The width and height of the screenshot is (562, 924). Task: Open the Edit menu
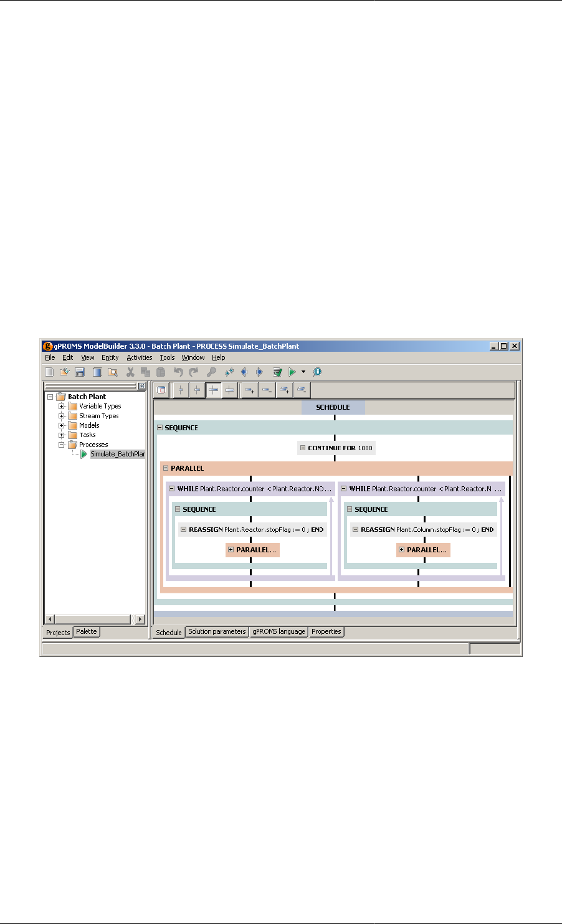pos(68,358)
